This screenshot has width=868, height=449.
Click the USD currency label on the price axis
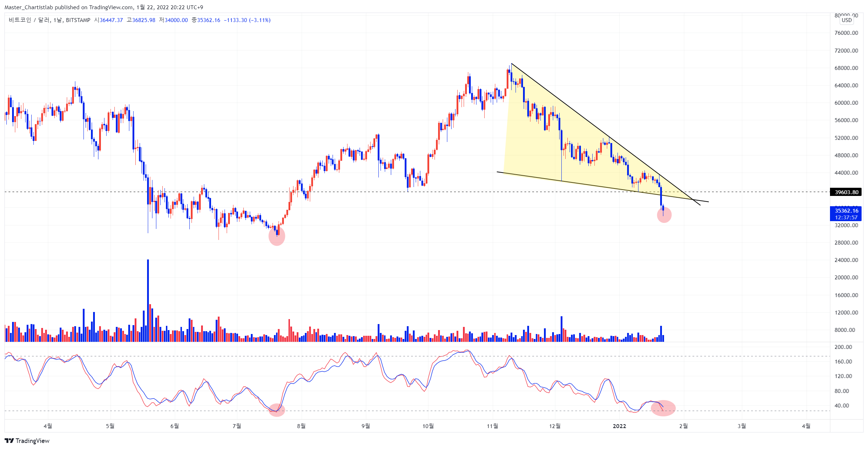(x=847, y=20)
